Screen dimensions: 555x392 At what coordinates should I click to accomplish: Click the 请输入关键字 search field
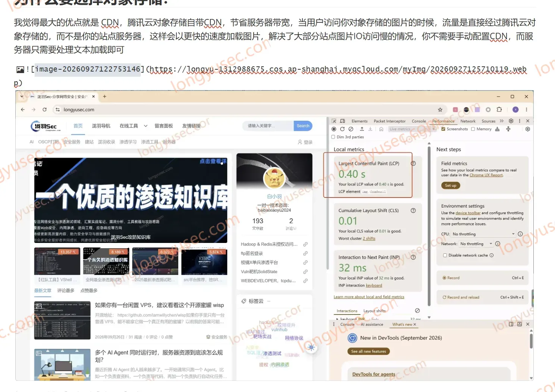[268, 126]
